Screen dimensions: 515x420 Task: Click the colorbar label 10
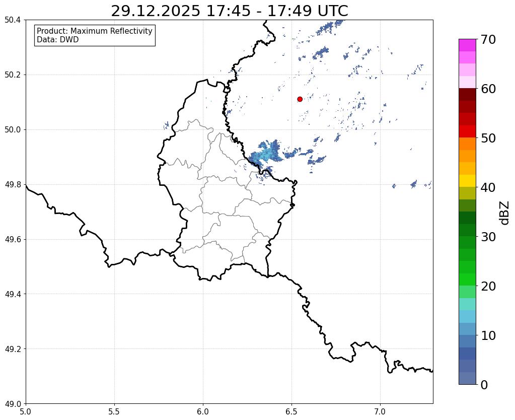(x=488, y=335)
